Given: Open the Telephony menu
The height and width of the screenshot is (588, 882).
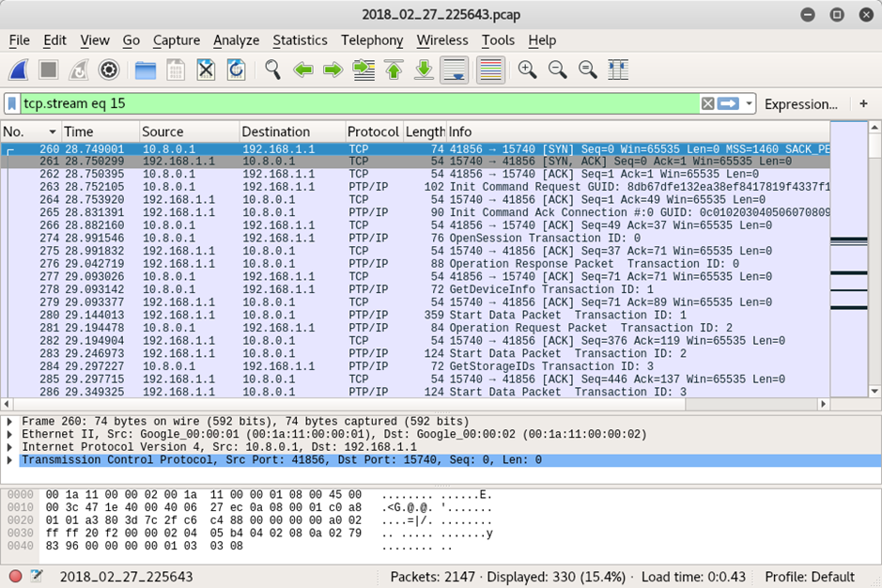Looking at the screenshot, I should (372, 40).
